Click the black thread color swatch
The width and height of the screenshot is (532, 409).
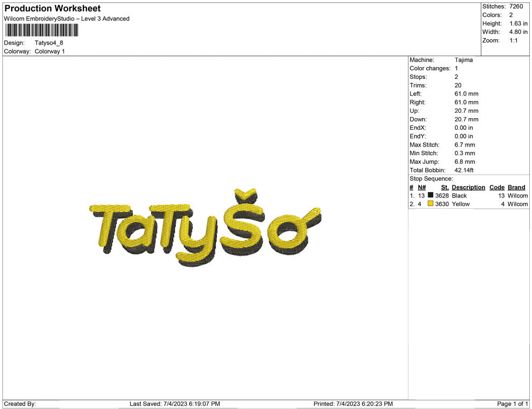pos(430,195)
